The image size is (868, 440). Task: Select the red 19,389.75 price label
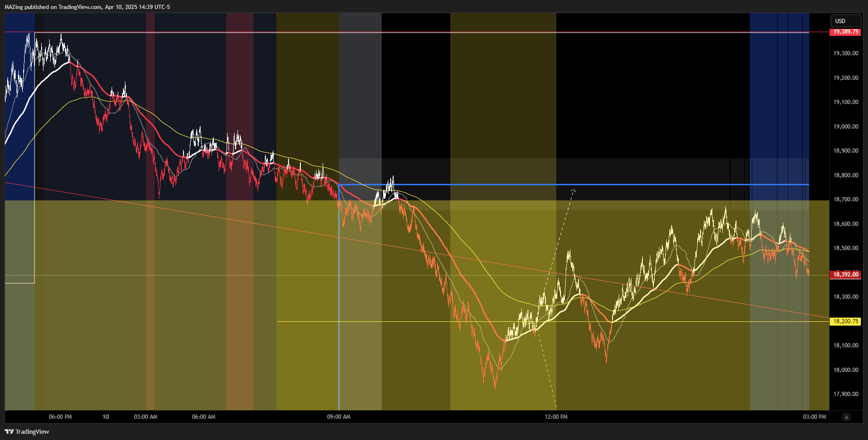[x=846, y=32]
